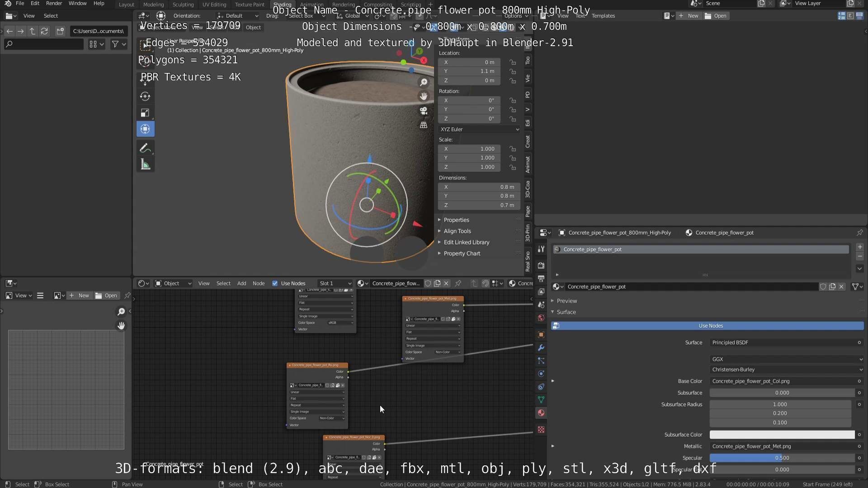Viewport: 868px width, 488px height.
Task: Open Object properties tab (orange square)
Action: pos(541,334)
